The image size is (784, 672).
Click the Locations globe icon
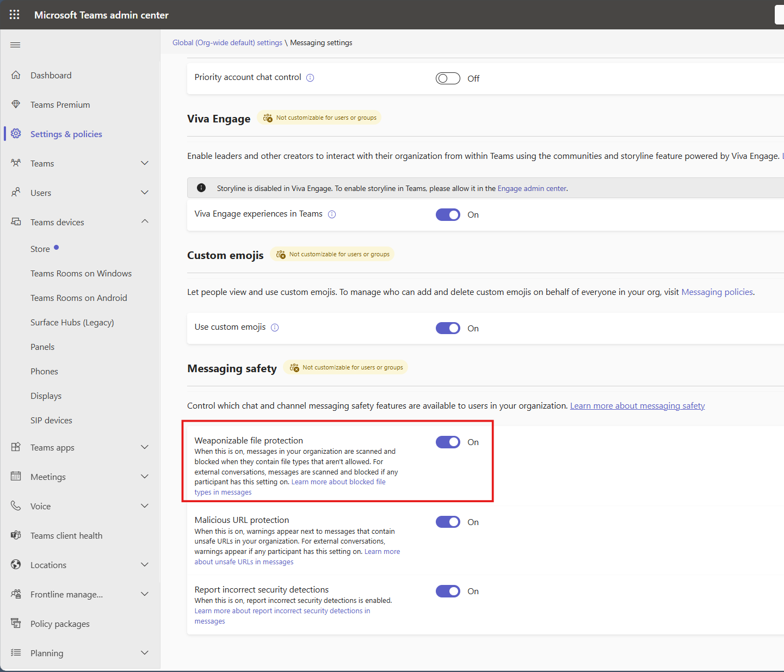(16, 565)
